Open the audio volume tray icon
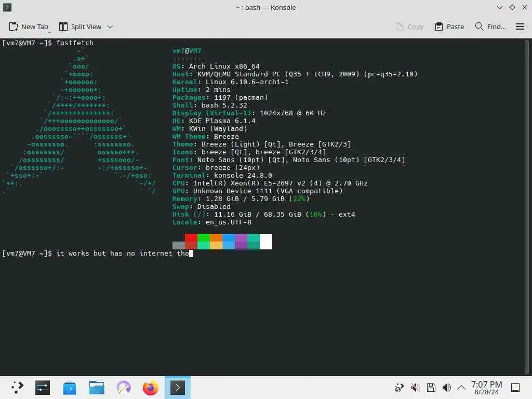Screen dimensions: 532x399 (x=446, y=388)
